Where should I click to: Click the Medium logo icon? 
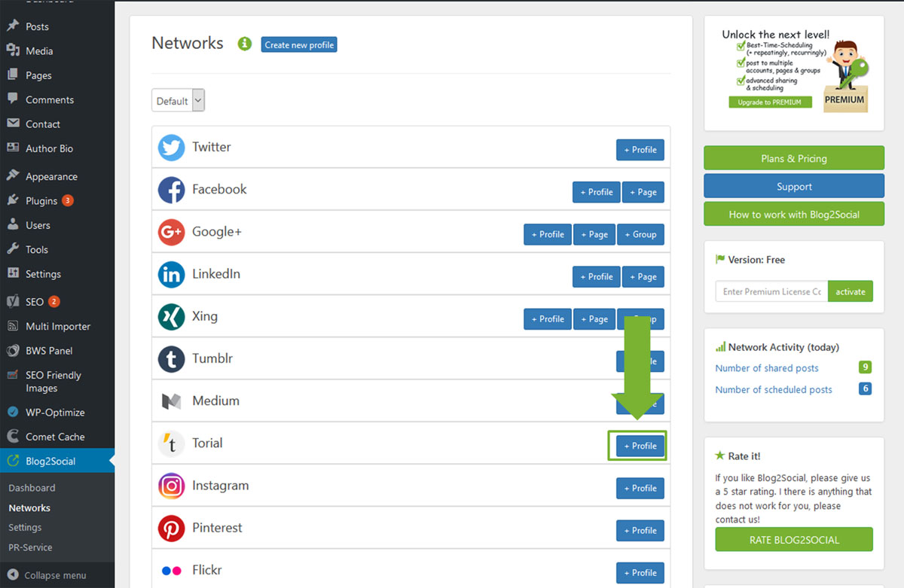[172, 401]
